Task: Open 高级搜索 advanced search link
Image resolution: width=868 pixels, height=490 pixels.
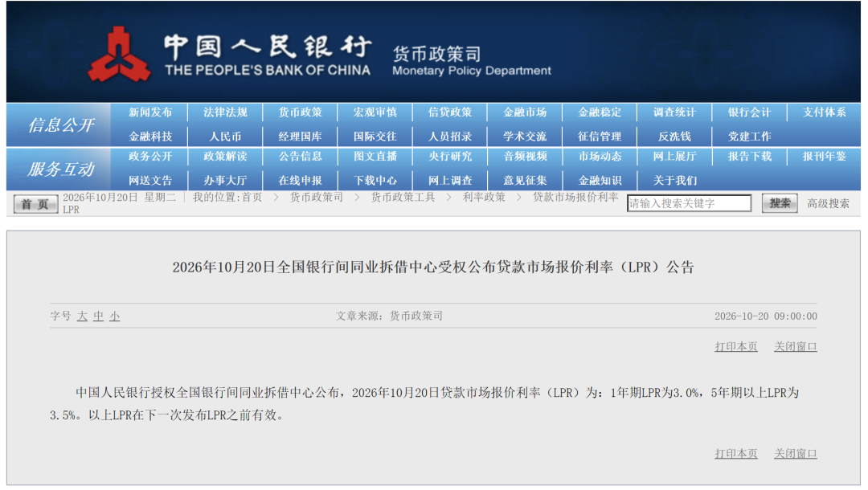Action: [x=828, y=203]
